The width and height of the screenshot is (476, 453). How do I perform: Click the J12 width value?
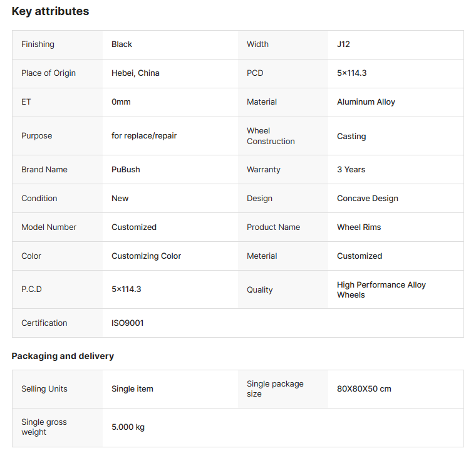click(x=343, y=44)
